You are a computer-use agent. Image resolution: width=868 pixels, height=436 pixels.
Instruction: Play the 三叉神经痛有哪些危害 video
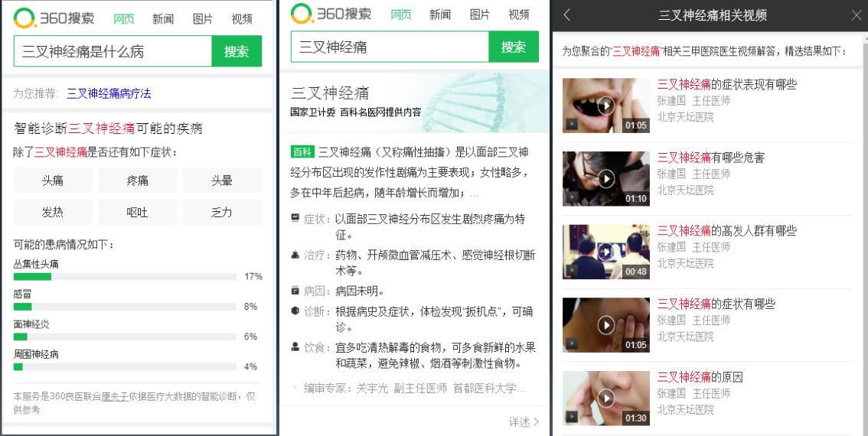pyautogui.click(x=606, y=179)
